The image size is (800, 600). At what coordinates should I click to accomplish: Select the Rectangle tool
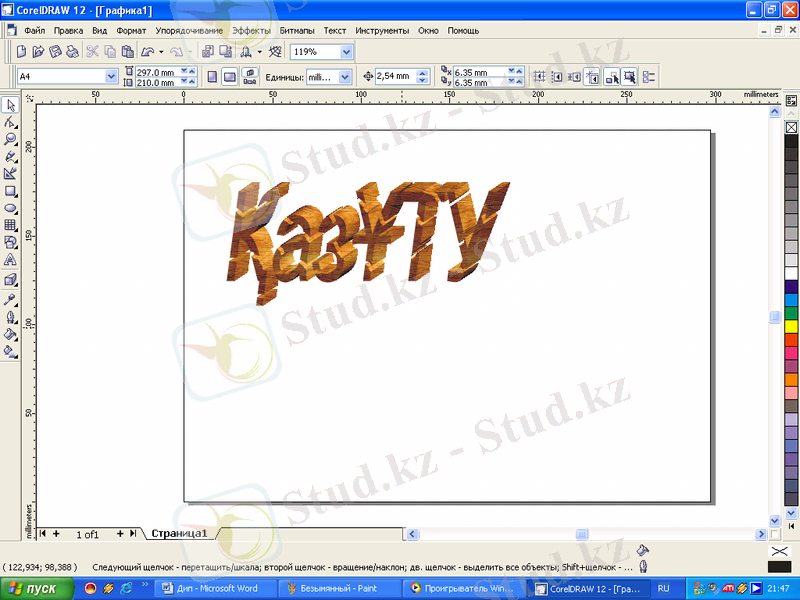pyautogui.click(x=10, y=191)
